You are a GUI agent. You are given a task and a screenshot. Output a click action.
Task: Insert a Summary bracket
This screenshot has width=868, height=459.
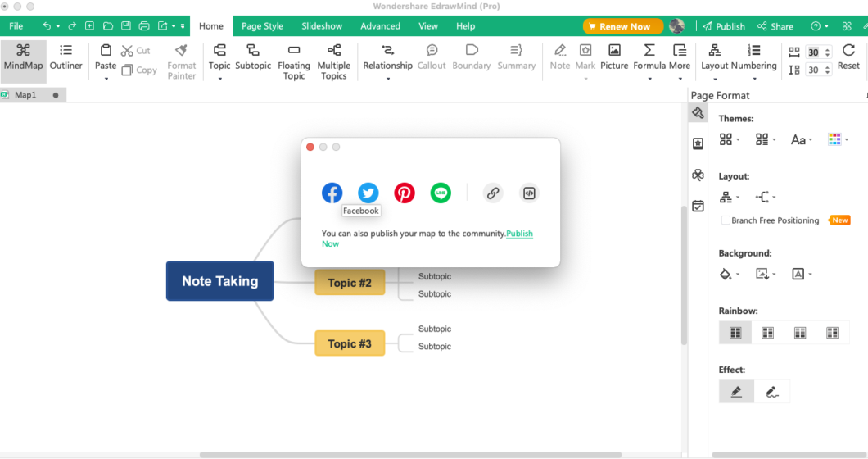517,57
